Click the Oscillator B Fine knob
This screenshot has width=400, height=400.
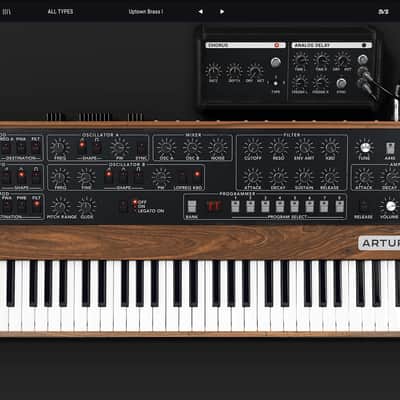[x=86, y=177]
